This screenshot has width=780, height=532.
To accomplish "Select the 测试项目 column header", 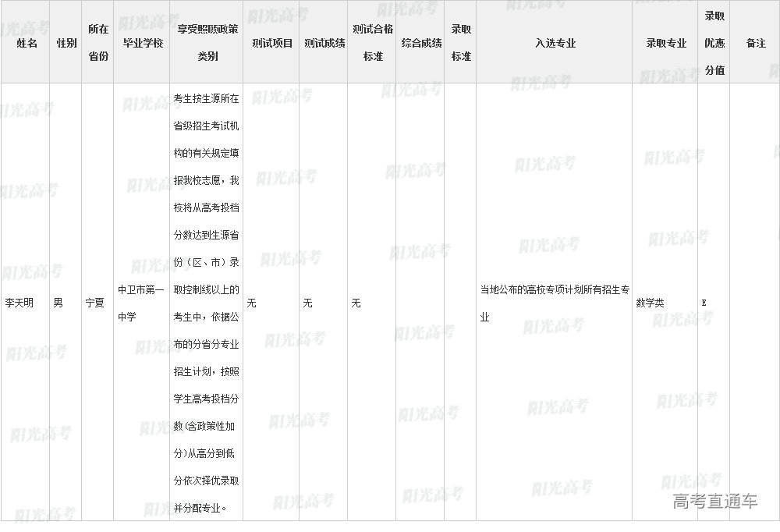I will pyautogui.click(x=272, y=43).
